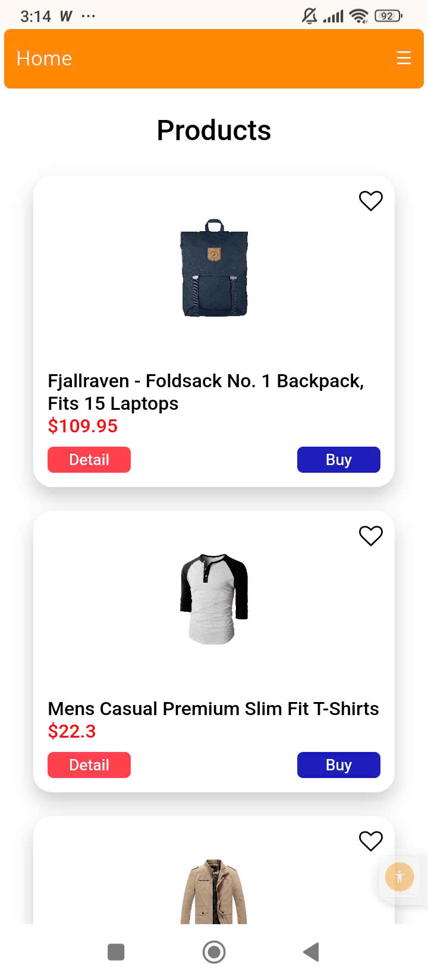Open the hamburger menu in header
The height and width of the screenshot is (980, 428).
404,58
